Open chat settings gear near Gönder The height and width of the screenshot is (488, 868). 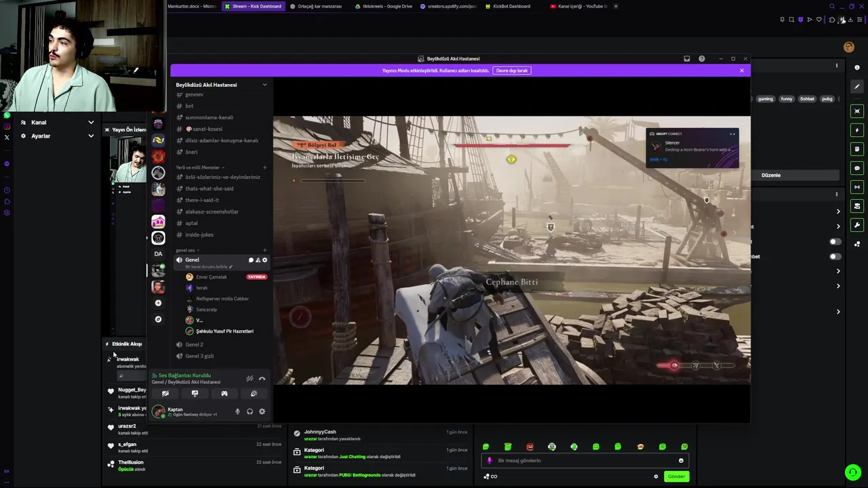pyautogui.click(x=656, y=476)
